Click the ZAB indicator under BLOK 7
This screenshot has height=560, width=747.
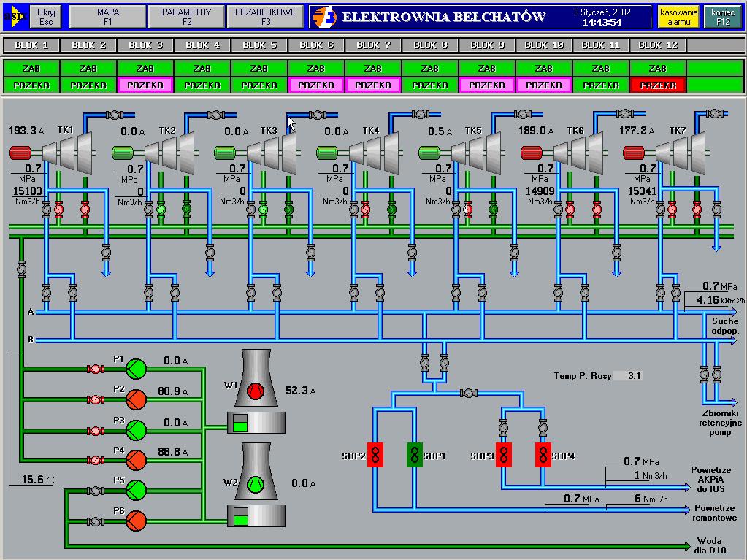point(372,68)
